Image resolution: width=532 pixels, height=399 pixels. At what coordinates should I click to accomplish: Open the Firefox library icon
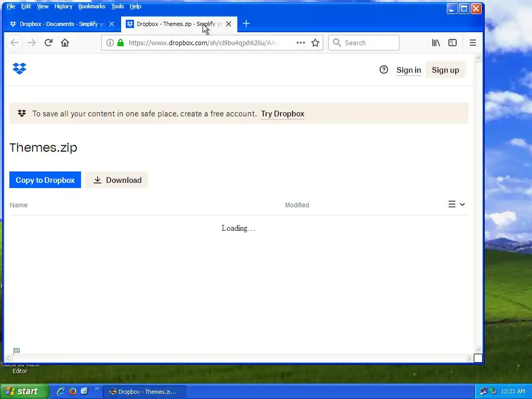(x=436, y=43)
